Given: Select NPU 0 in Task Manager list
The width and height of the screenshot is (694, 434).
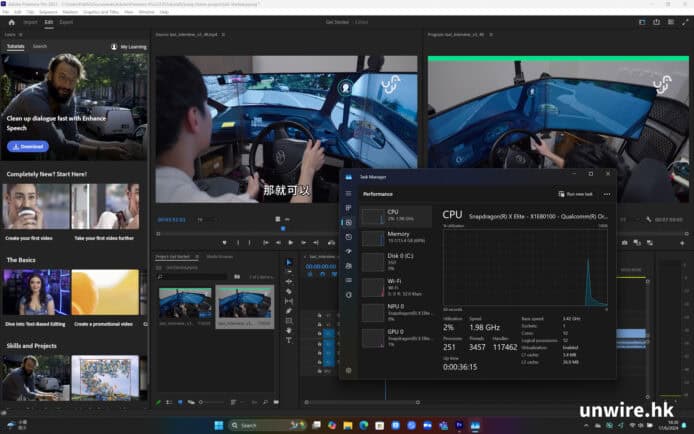Looking at the screenshot, I should click(397, 311).
